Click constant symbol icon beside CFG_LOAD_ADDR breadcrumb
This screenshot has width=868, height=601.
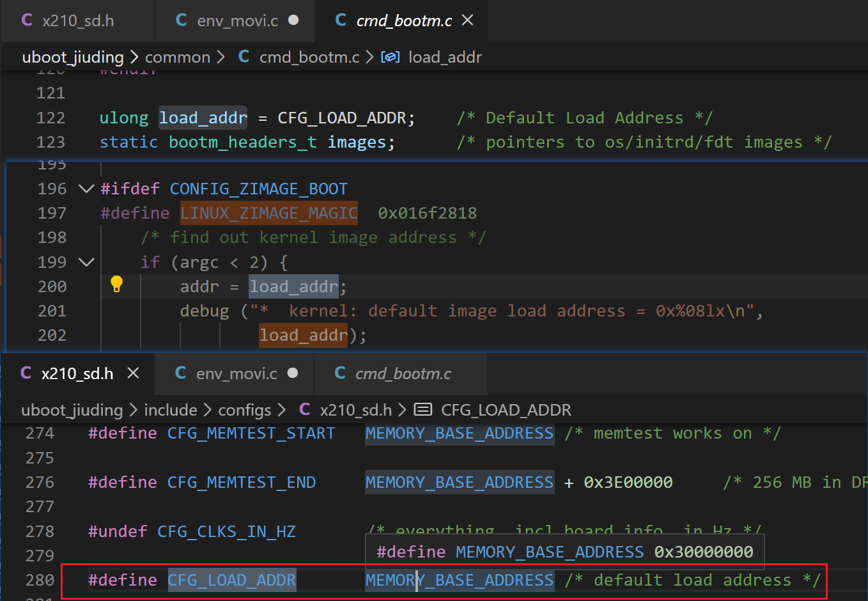[423, 409]
